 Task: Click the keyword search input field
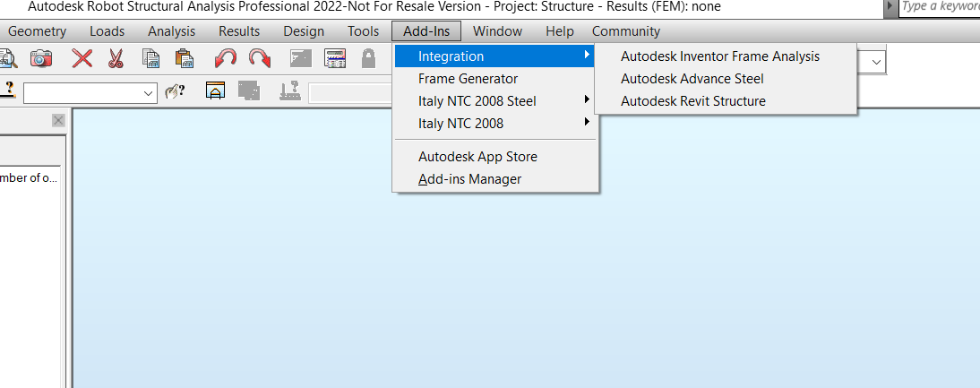pyautogui.click(x=939, y=6)
